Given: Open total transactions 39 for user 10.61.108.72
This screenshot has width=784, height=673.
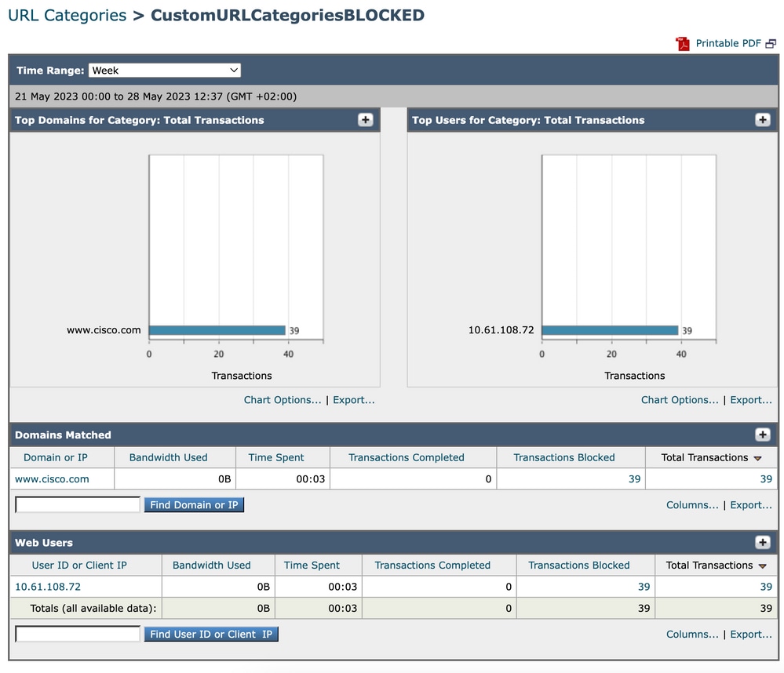Looking at the screenshot, I should [766, 587].
